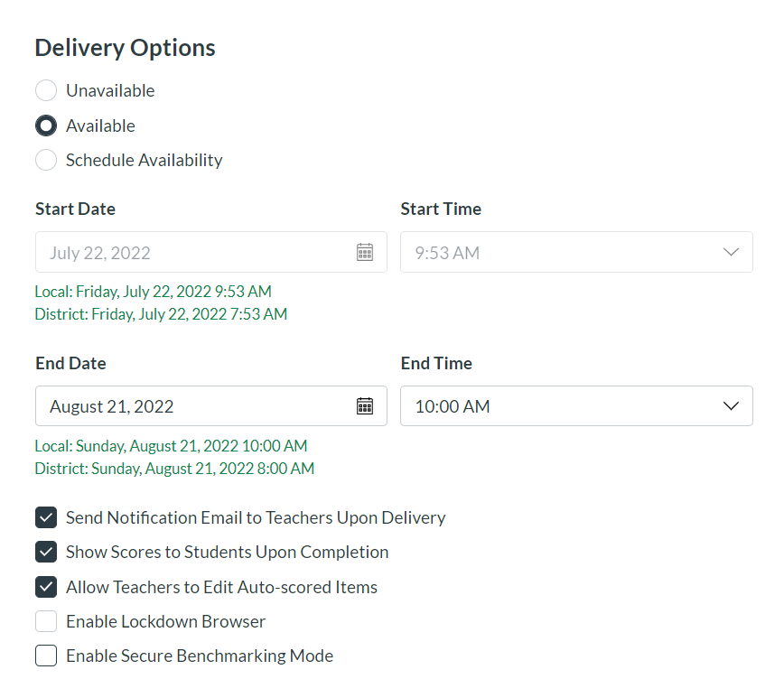Expand the 9:53 AM time combo box
Image resolution: width=784 pixels, height=679 pixels.
tap(560, 253)
